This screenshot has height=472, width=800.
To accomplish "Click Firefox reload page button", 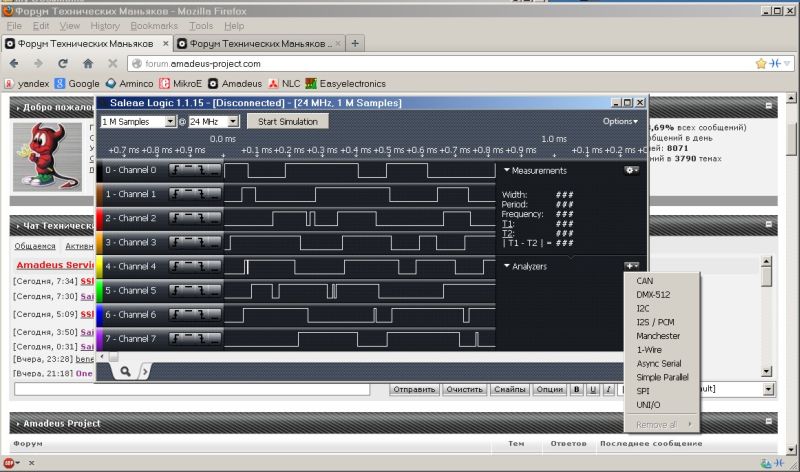I will (62, 63).
